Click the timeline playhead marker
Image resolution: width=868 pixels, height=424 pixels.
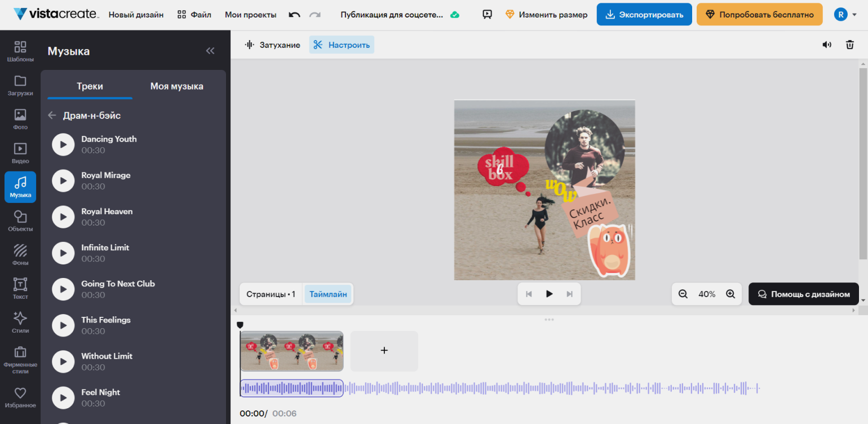(240, 325)
